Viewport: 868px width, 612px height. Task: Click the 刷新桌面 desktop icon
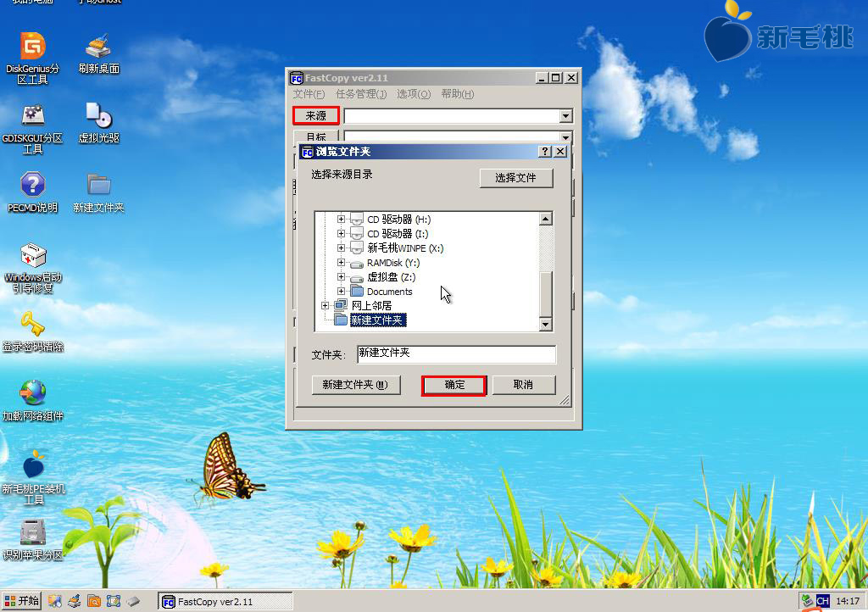click(x=98, y=53)
